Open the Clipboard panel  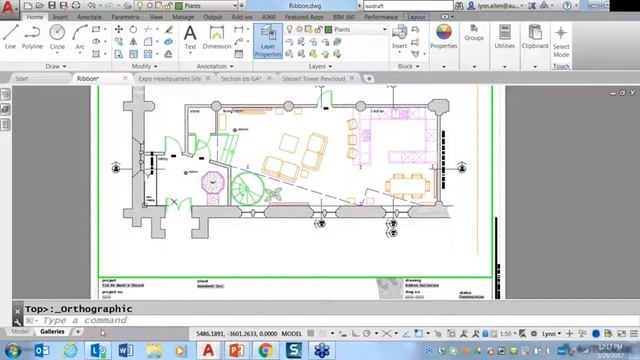pyautogui.click(x=535, y=37)
